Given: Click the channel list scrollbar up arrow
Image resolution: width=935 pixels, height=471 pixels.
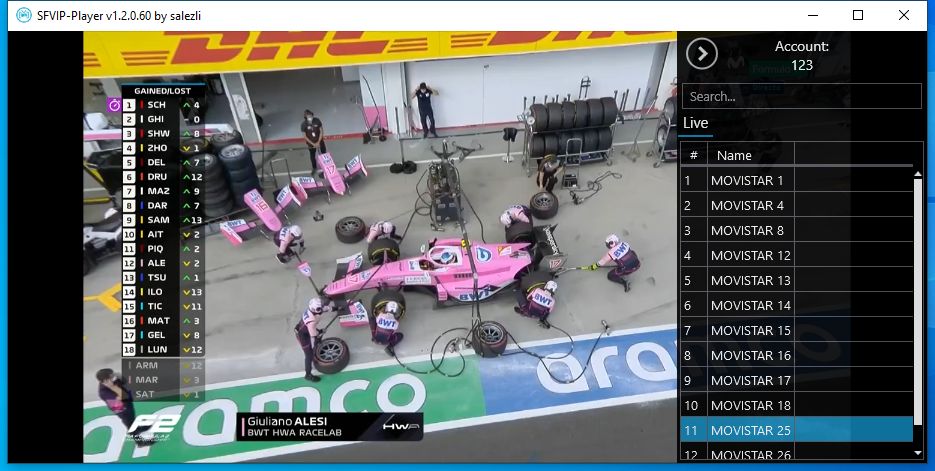Looking at the screenshot, I should (918, 174).
